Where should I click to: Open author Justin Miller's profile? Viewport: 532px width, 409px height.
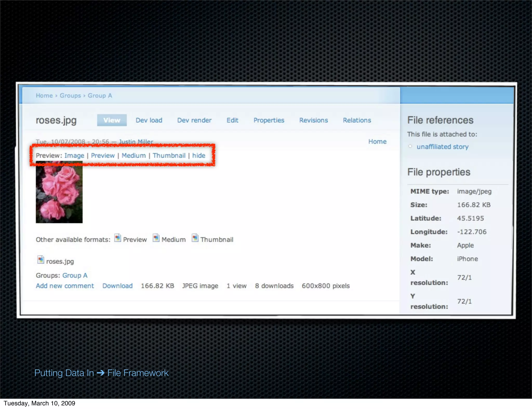click(x=136, y=141)
